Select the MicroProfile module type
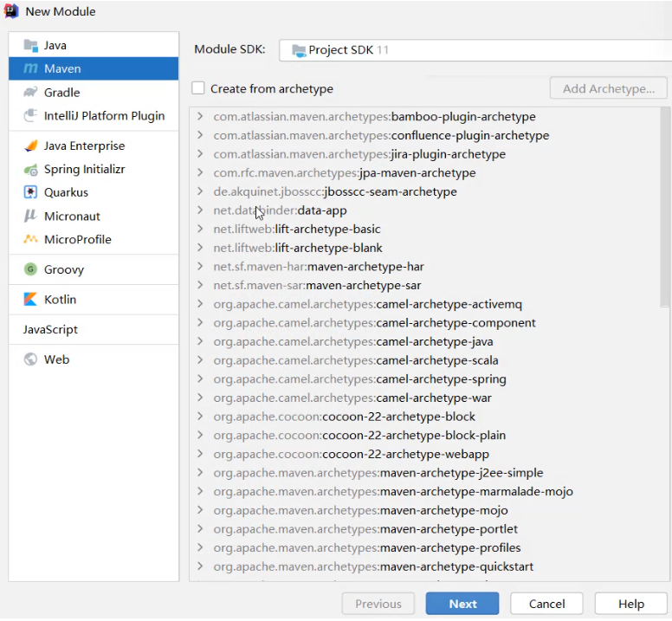Screen dimensions: 672x621 click(78, 240)
